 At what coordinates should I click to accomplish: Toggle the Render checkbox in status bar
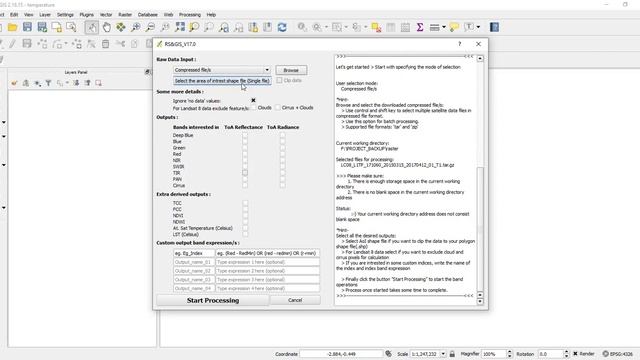576,354
